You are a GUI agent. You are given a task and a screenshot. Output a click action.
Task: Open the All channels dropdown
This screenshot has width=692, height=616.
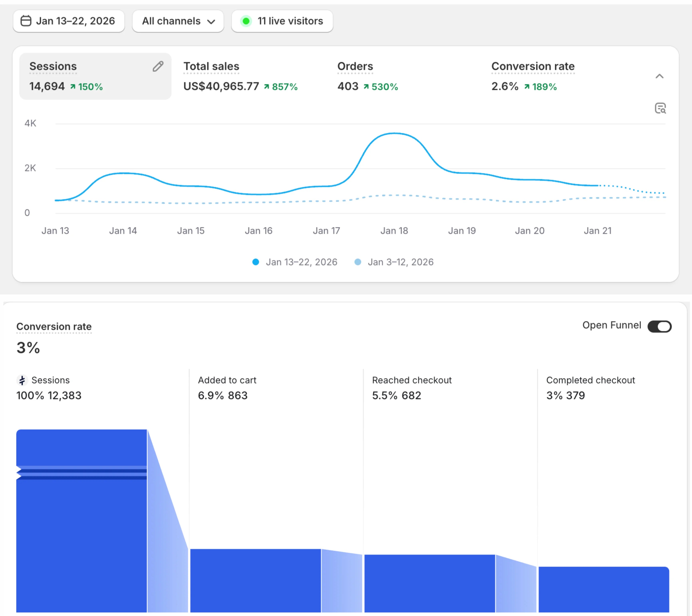click(x=178, y=21)
